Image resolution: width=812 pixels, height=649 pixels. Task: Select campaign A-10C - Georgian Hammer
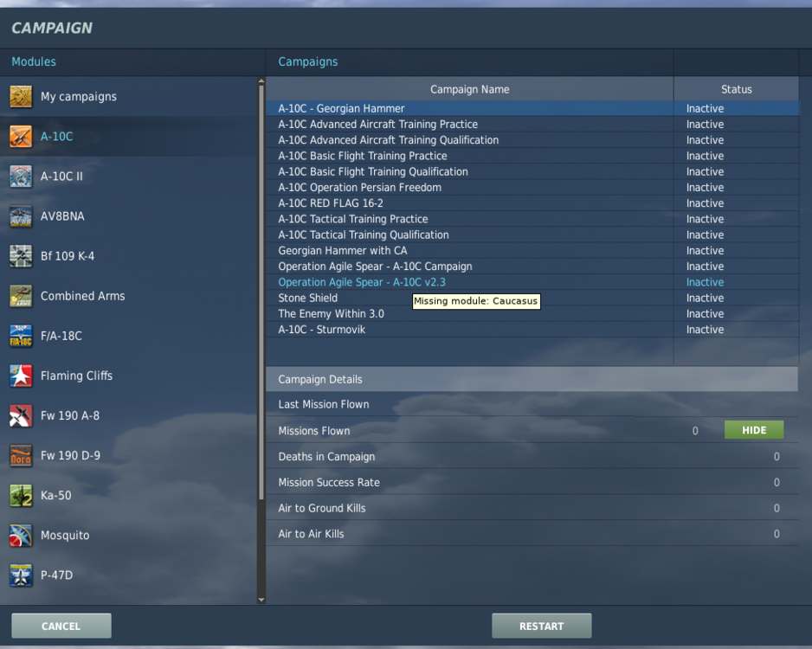tap(341, 108)
